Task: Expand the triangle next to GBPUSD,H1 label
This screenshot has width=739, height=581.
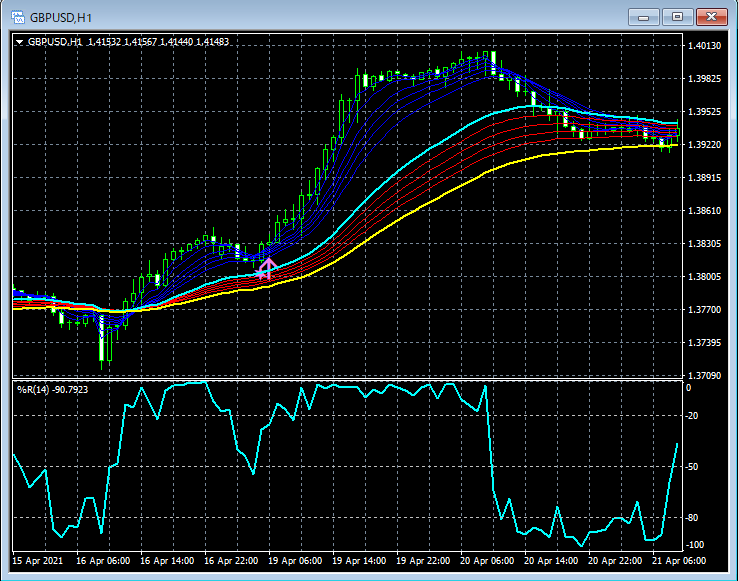Action: click(x=19, y=42)
